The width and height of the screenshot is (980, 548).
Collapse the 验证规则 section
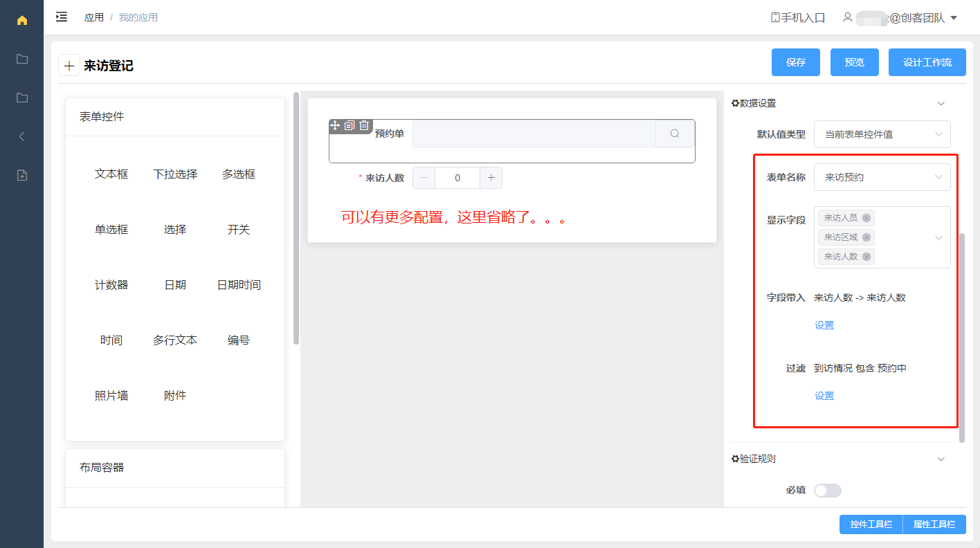[x=941, y=459]
